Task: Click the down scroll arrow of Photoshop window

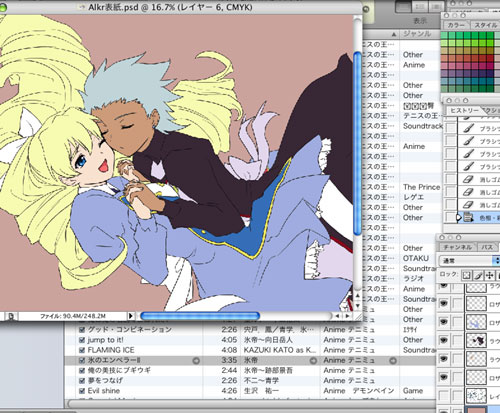Action: pyautogui.click(x=357, y=305)
